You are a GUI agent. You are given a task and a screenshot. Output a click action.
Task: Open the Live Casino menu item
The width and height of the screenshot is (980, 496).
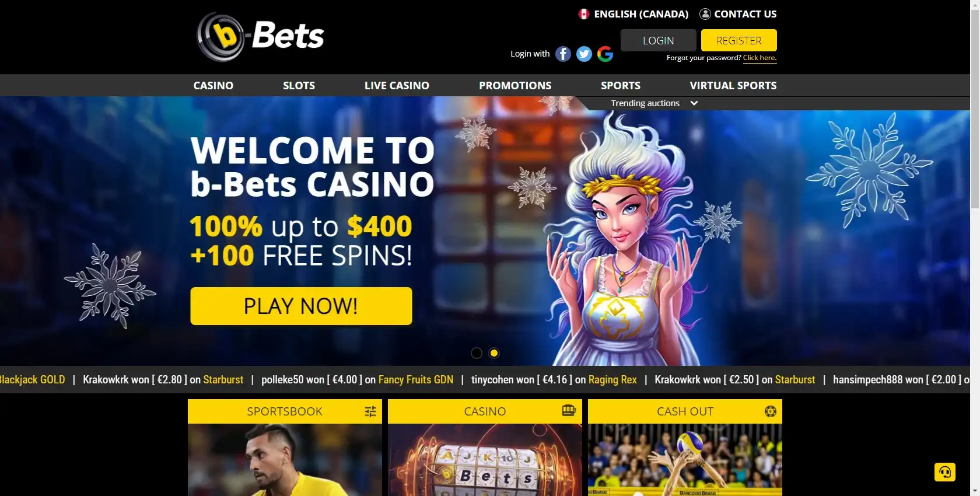coord(397,86)
